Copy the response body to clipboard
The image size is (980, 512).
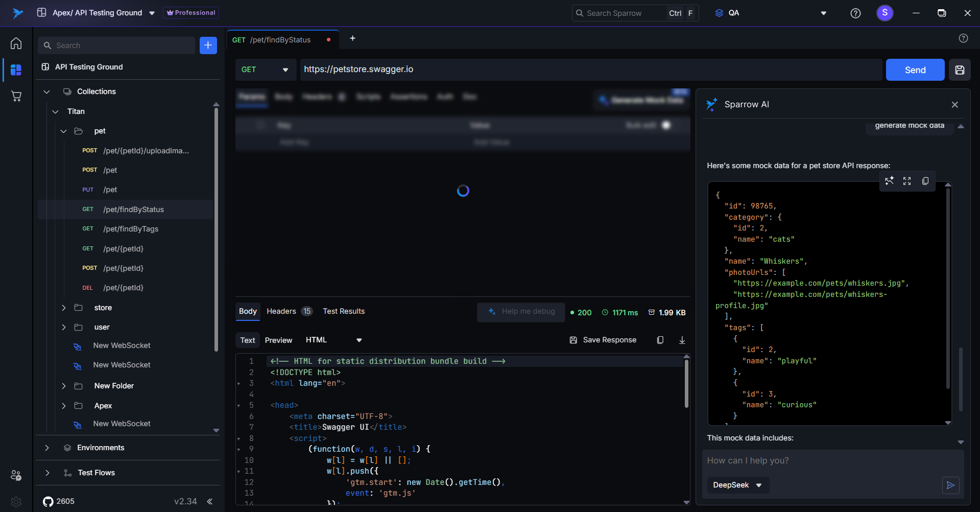(x=660, y=340)
